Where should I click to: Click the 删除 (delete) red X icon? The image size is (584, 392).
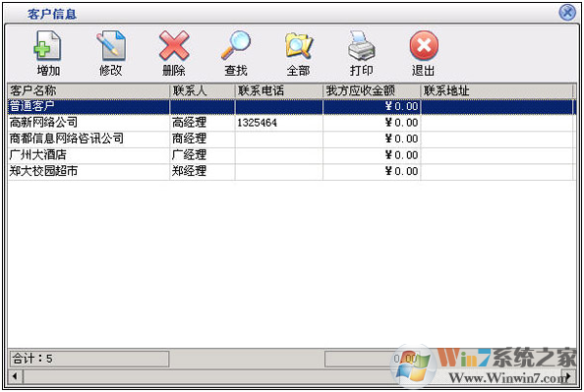174,46
